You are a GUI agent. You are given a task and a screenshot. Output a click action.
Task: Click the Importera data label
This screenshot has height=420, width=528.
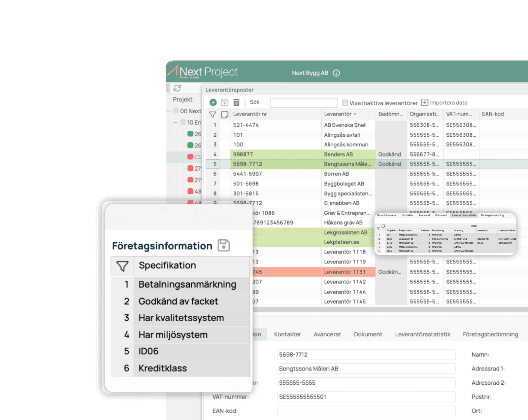pyautogui.click(x=448, y=103)
